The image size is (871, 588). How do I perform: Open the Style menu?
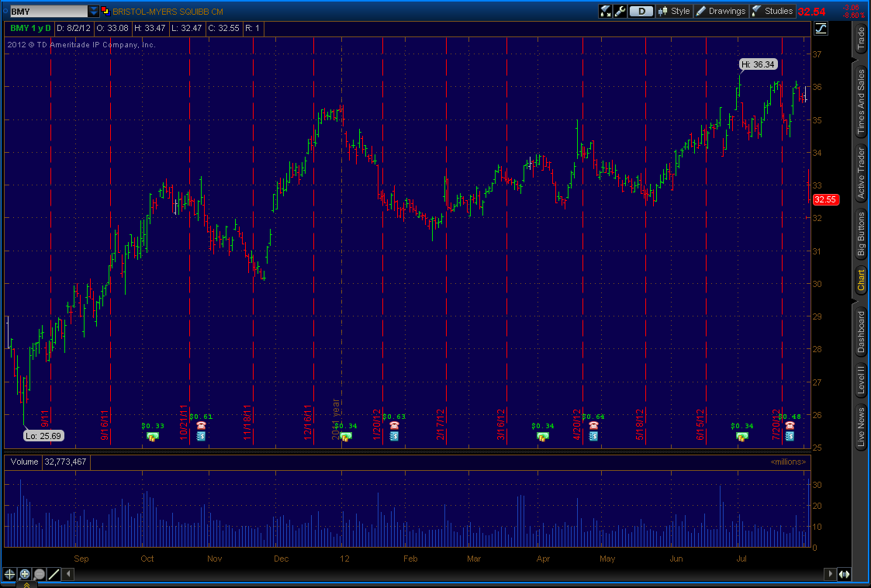[674, 11]
